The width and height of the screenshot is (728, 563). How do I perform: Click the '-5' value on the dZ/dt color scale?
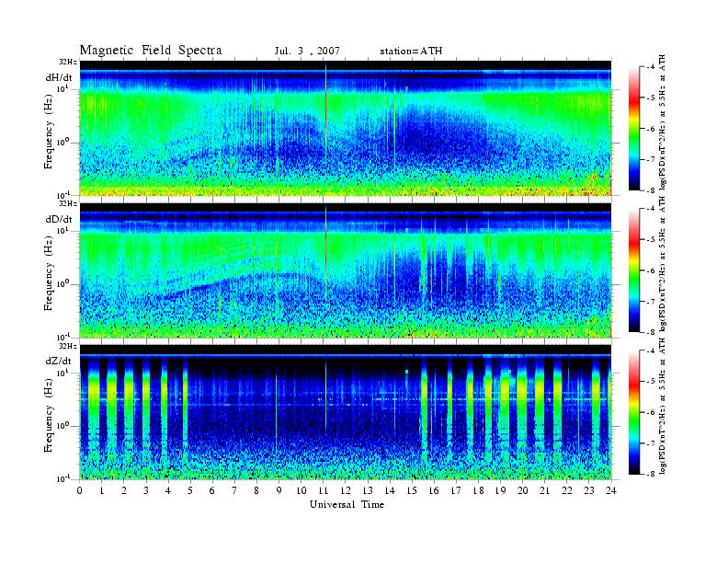tap(651, 382)
